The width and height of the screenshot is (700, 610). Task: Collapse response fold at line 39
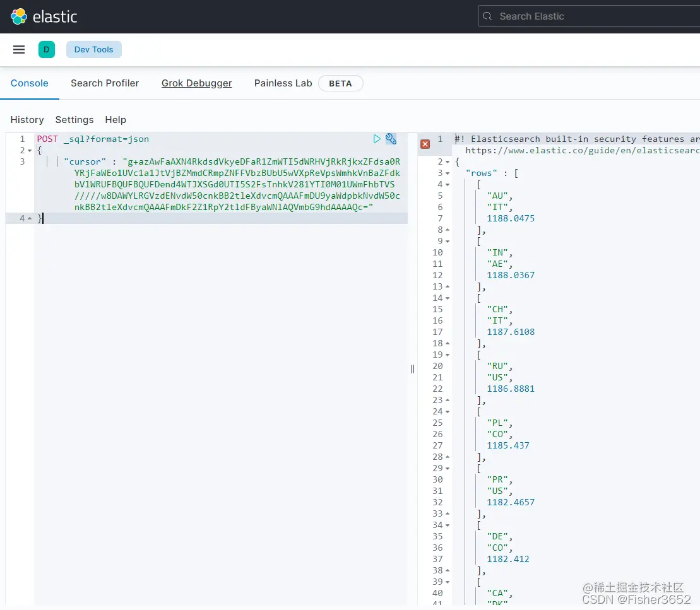(x=448, y=582)
